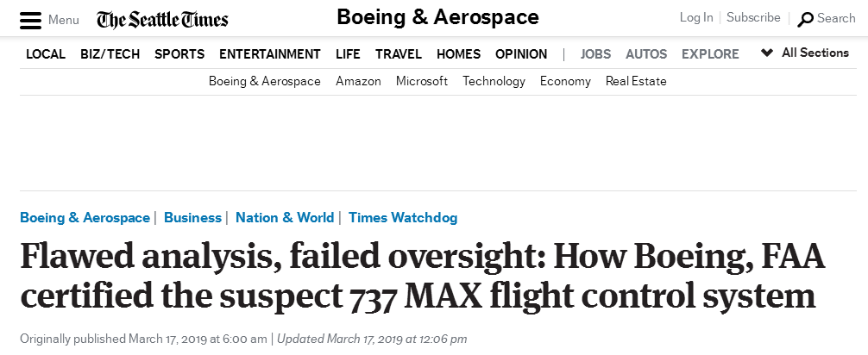The height and width of the screenshot is (355, 868).
Task: Go to the BIZ/TECH section
Action: [110, 54]
